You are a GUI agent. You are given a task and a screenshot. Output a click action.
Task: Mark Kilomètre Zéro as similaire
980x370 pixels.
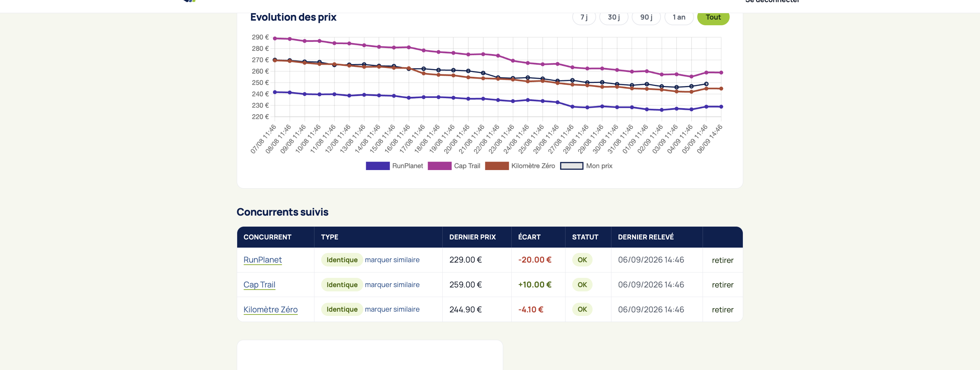pyautogui.click(x=392, y=309)
